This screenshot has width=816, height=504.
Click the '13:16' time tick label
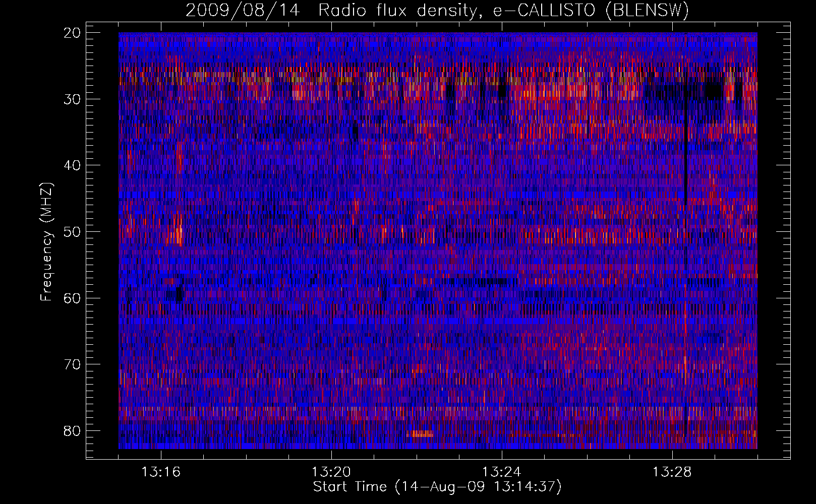(161, 472)
